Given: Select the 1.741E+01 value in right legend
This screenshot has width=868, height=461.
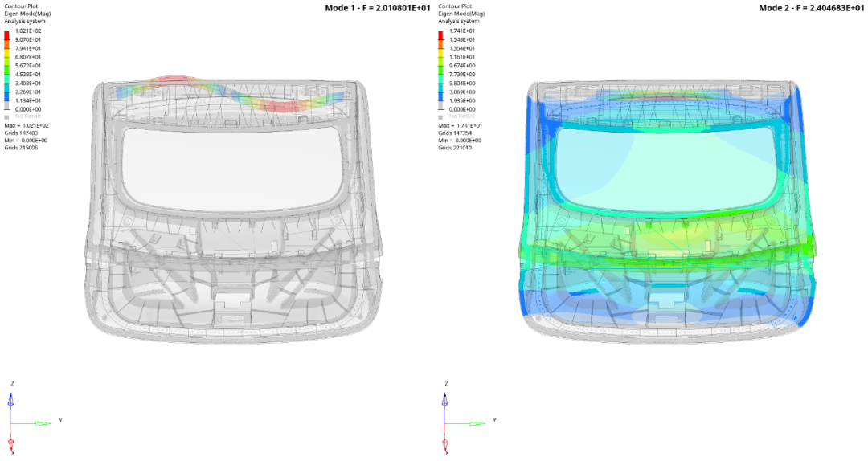Looking at the screenshot, I should (x=461, y=31).
